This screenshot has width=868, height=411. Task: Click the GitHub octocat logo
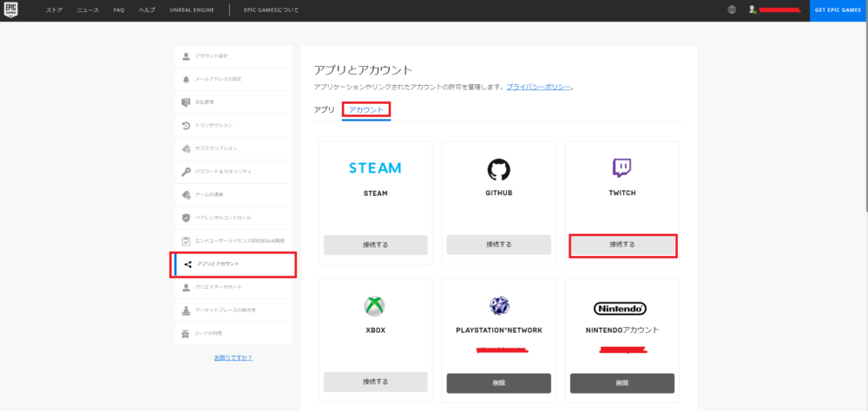pos(498,167)
